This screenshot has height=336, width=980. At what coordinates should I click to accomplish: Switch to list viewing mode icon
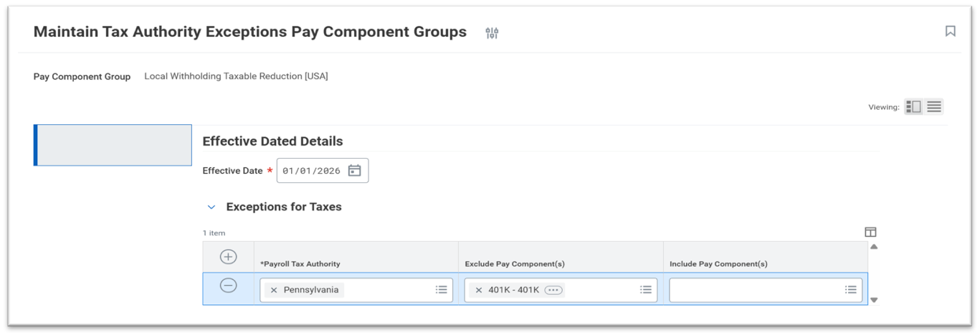click(x=933, y=107)
